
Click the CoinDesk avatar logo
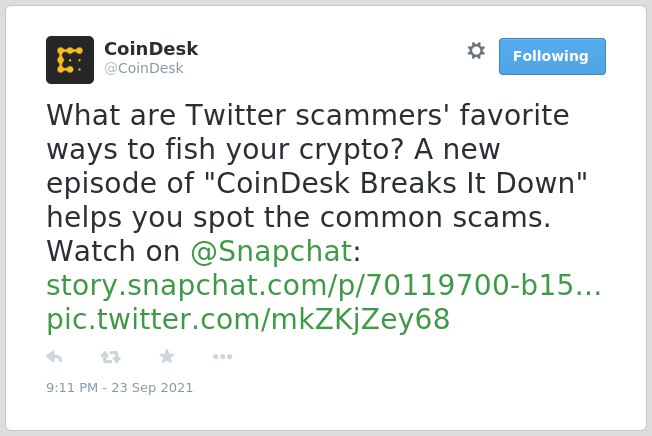(70, 60)
